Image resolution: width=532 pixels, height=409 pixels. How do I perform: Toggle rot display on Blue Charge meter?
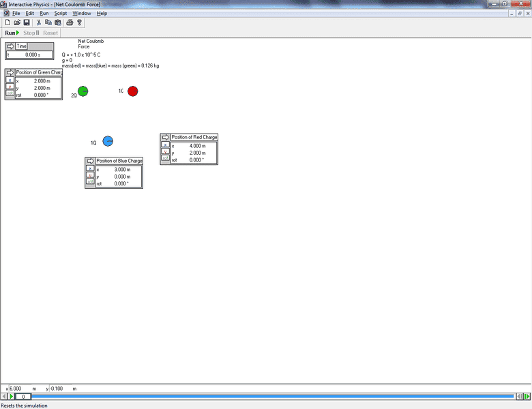(90, 181)
